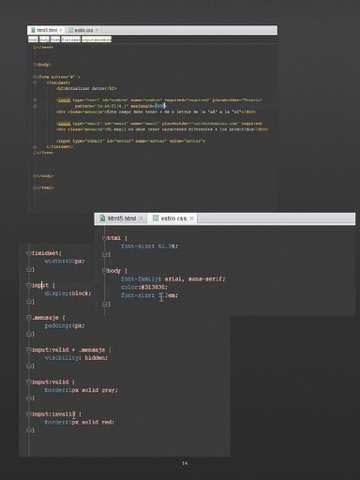Open the estilo.css tab in upper editor
360x480 pixels.
(83, 30)
